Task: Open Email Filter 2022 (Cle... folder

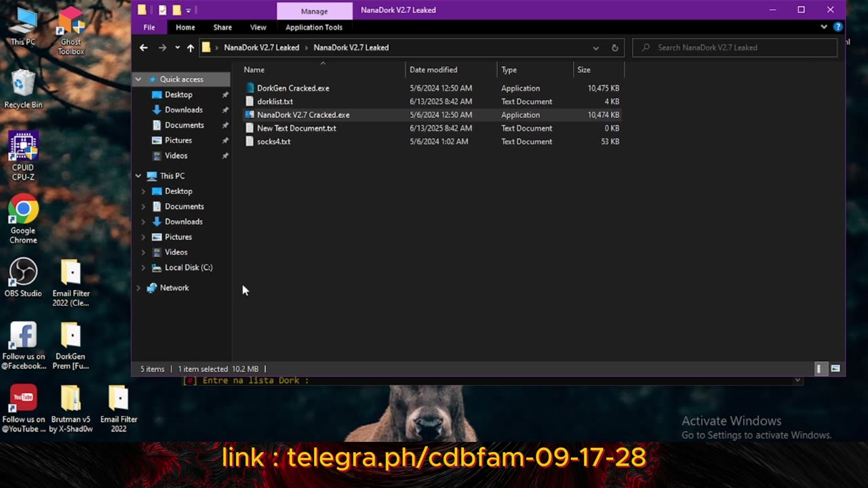Action: point(71,283)
